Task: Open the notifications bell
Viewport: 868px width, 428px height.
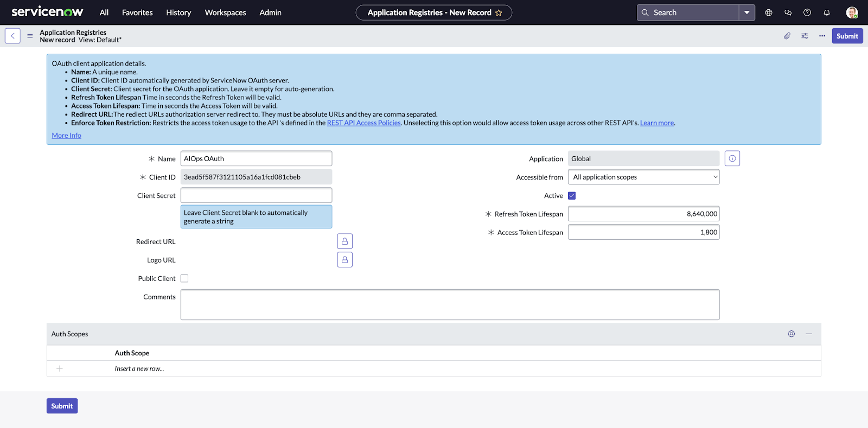Action: point(826,12)
